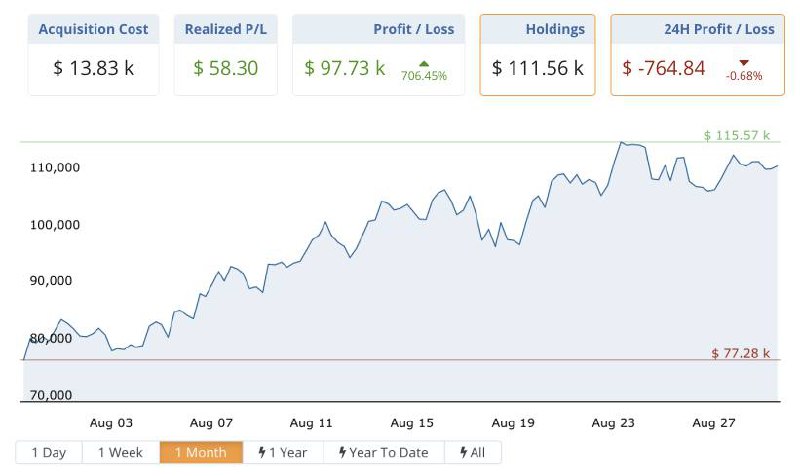Click the lightning bolt icon next to All
This screenshot has height=476, width=800.
point(463,453)
